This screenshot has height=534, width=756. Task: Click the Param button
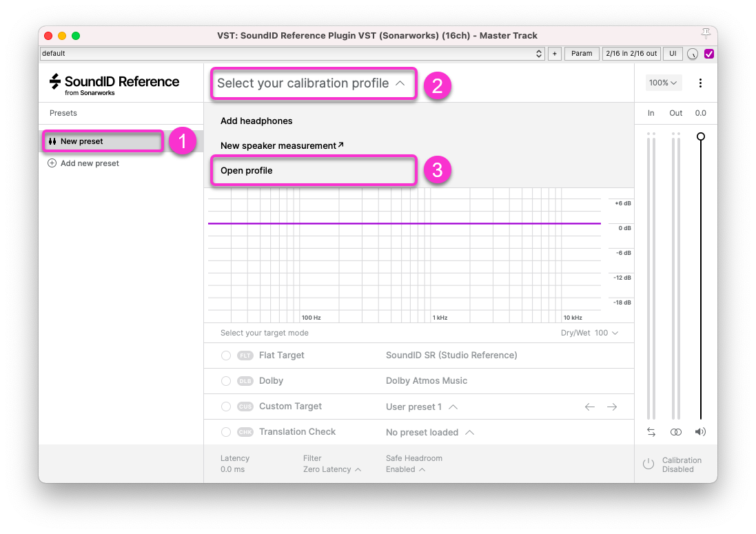[x=582, y=54]
